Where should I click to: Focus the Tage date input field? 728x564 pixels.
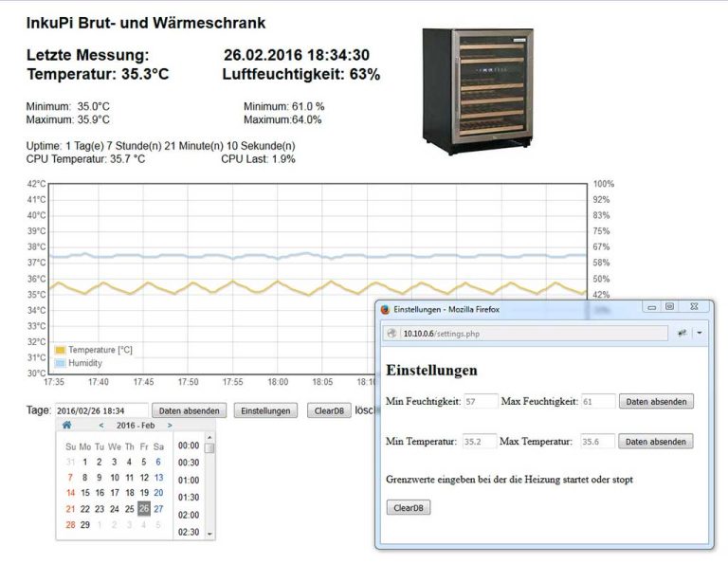click(101, 410)
